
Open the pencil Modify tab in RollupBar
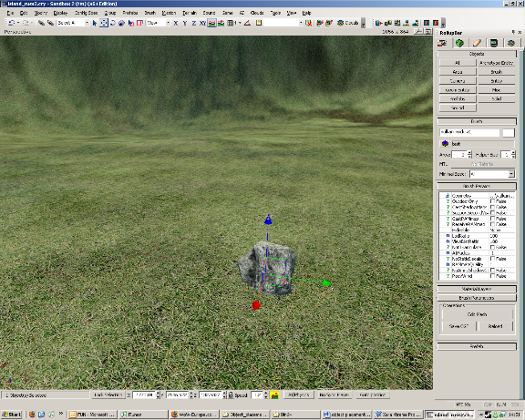point(477,43)
